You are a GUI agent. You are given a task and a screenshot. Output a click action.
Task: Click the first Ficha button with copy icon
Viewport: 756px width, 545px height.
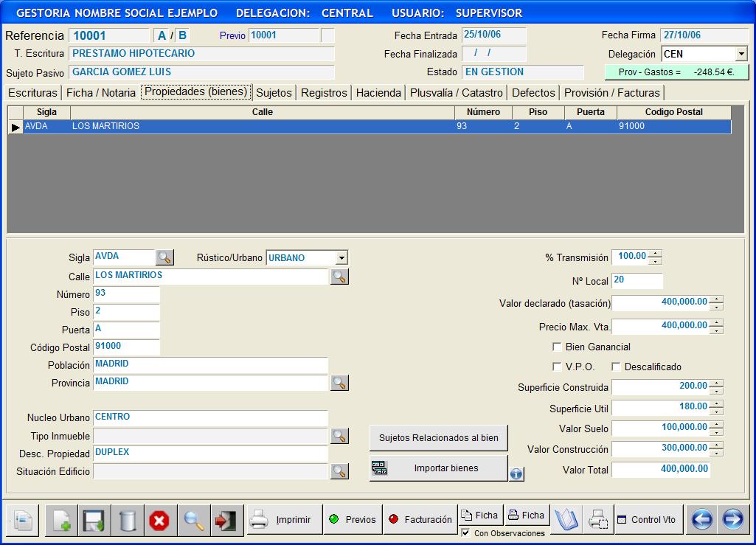tap(479, 515)
